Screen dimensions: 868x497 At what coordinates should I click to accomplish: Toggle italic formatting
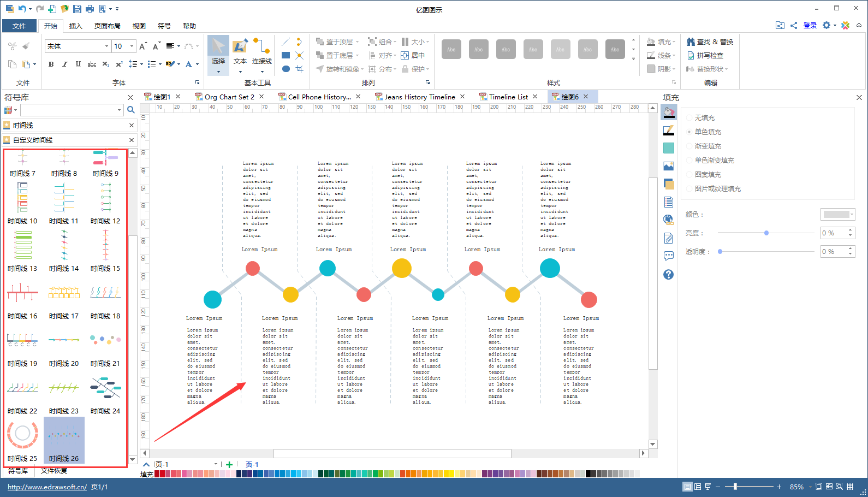(x=64, y=64)
